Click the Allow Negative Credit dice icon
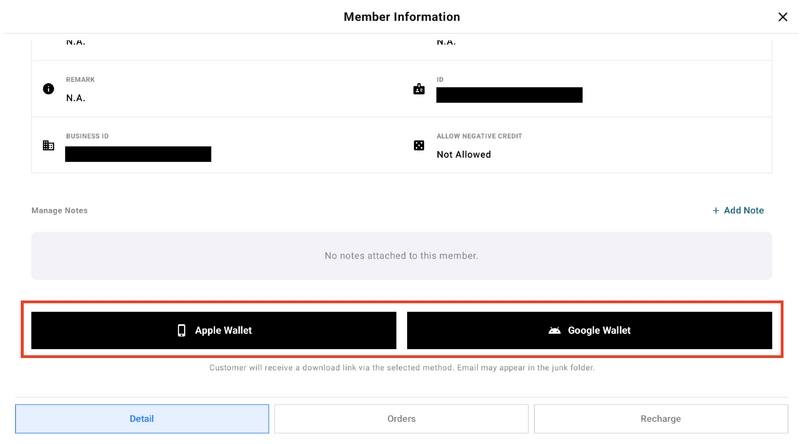The width and height of the screenshot is (800, 444). point(419,145)
